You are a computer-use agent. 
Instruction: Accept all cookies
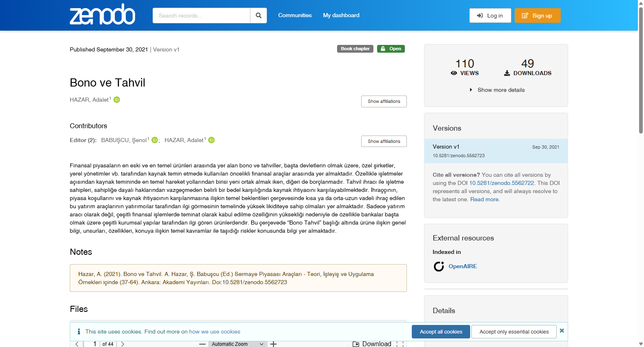point(441,332)
